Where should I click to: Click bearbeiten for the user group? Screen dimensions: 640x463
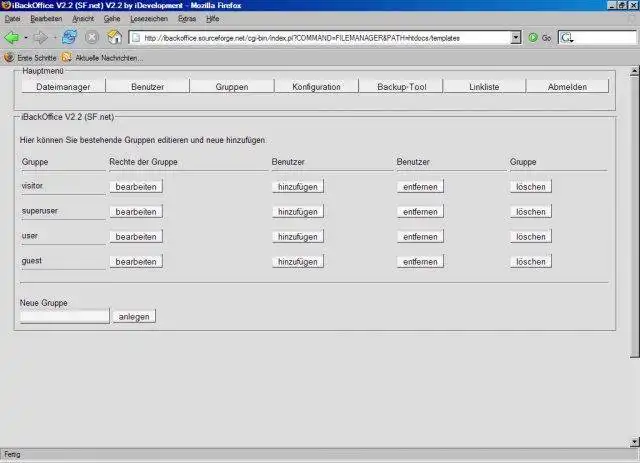[136, 236]
